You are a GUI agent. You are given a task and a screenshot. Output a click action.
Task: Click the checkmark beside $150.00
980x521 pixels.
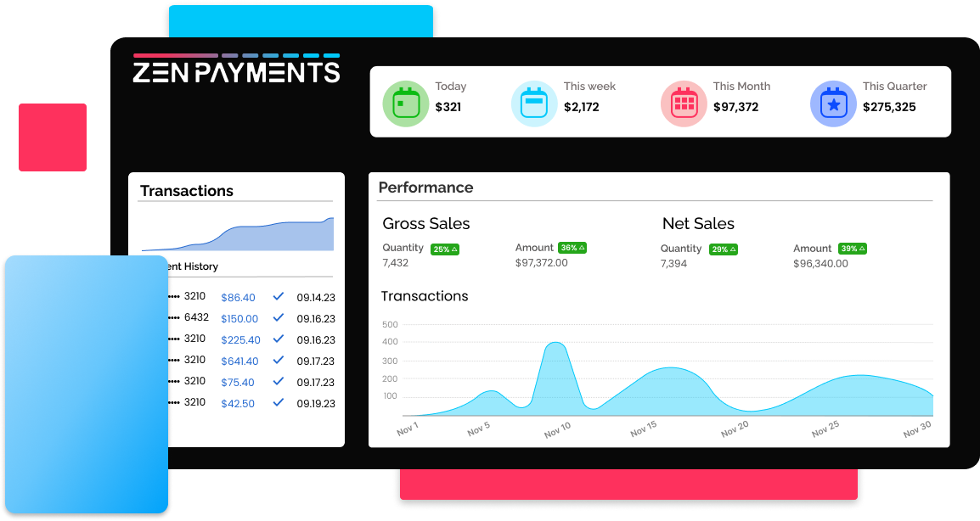[x=279, y=318]
